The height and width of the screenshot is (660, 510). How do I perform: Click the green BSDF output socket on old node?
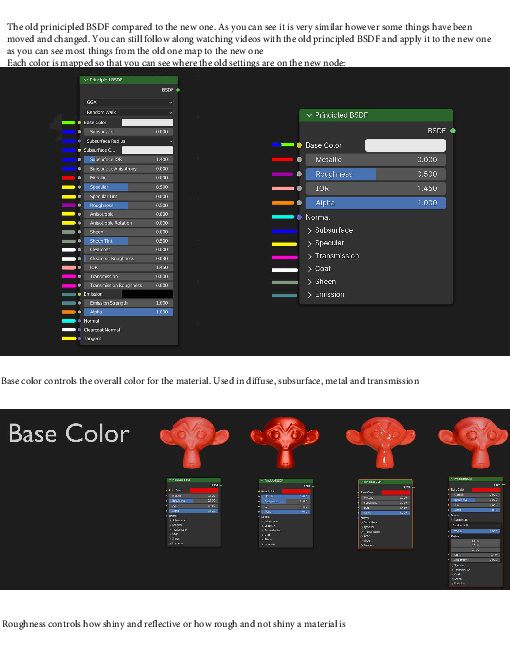point(178,90)
